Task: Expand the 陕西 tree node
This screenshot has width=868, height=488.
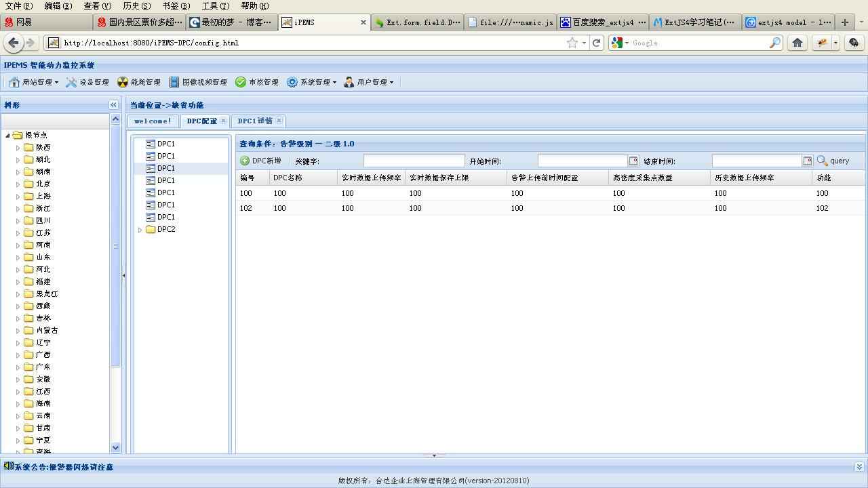Action: 18,147
